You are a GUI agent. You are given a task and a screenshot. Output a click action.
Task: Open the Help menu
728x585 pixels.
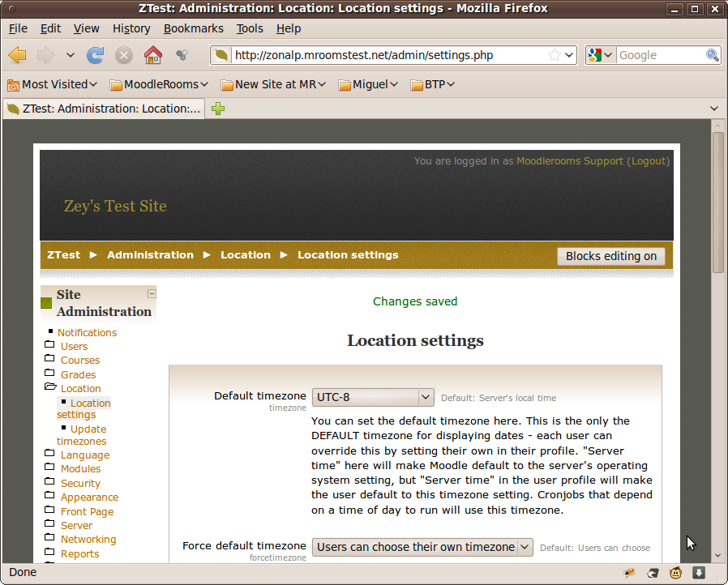289,28
